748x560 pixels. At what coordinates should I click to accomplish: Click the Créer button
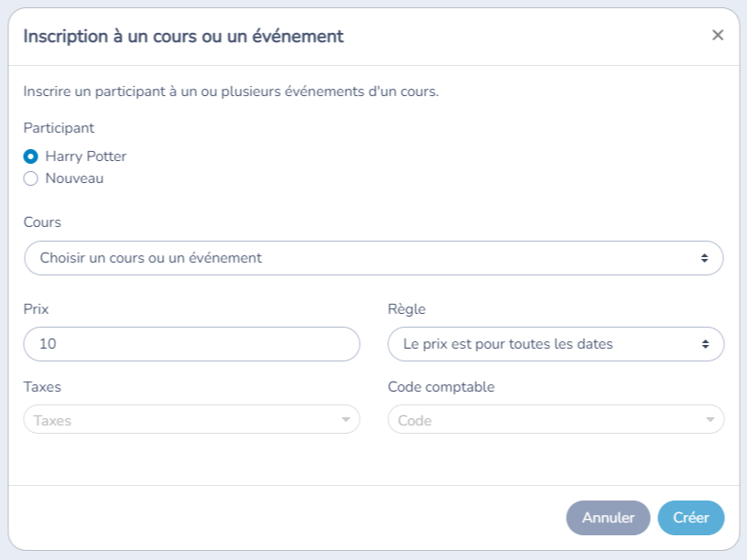tap(690, 518)
